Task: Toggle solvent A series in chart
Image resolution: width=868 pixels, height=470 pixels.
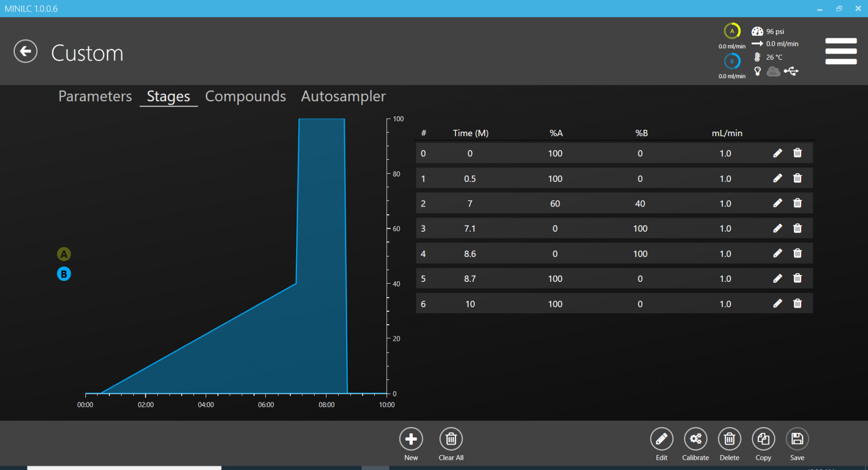Action: [x=64, y=254]
